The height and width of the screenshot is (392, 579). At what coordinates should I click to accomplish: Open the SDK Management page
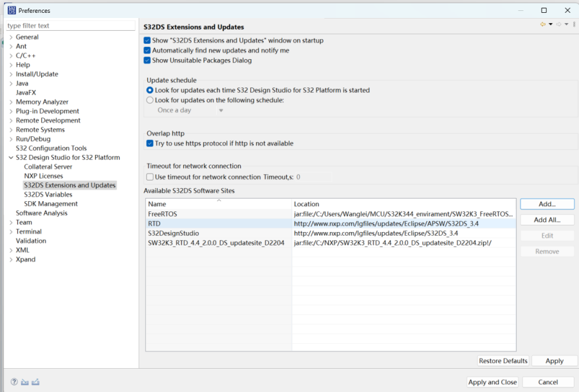[x=51, y=204]
